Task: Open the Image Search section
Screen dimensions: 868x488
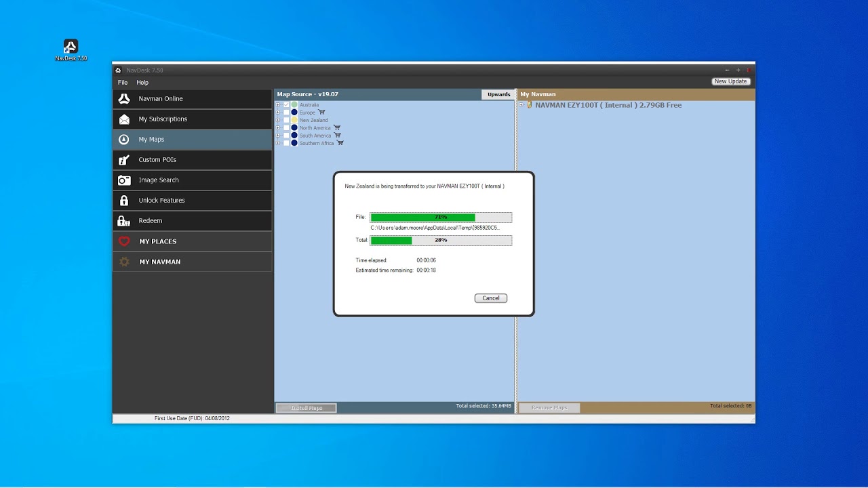Action: [193, 180]
